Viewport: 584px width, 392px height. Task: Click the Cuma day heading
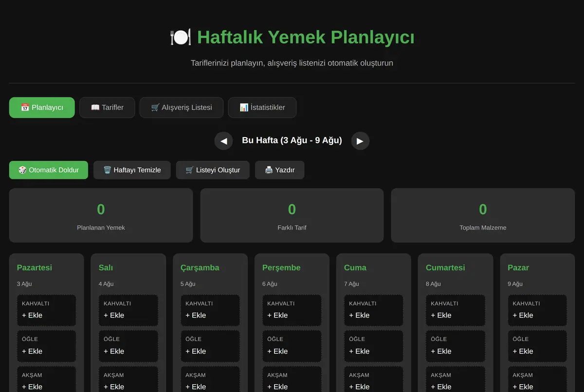[x=355, y=267]
